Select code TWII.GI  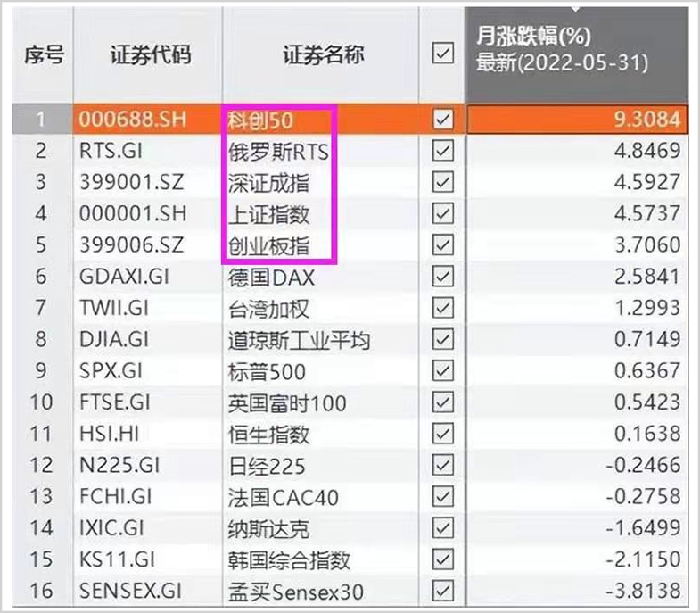click(x=114, y=308)
